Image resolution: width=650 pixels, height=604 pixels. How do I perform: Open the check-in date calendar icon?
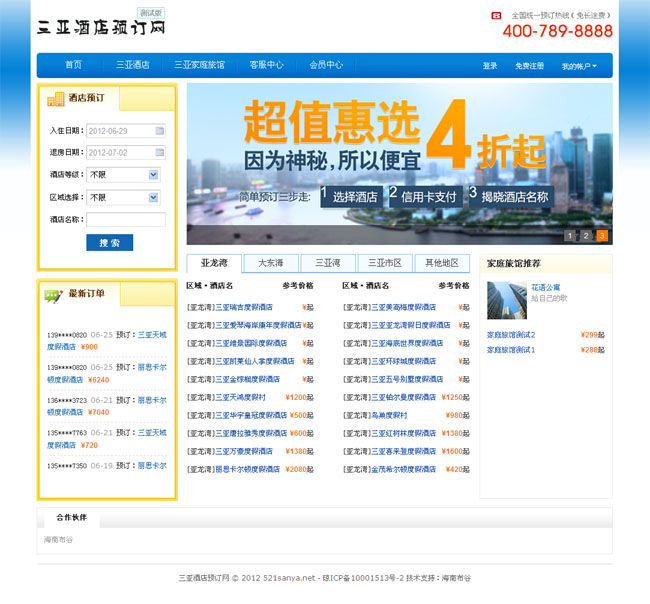[159, 131]
